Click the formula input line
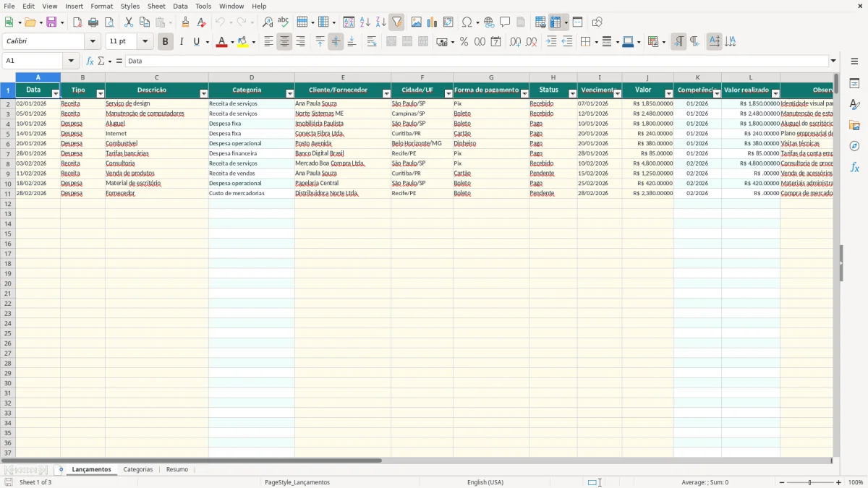Screen dimensions: 868x488 coord(477,61)
